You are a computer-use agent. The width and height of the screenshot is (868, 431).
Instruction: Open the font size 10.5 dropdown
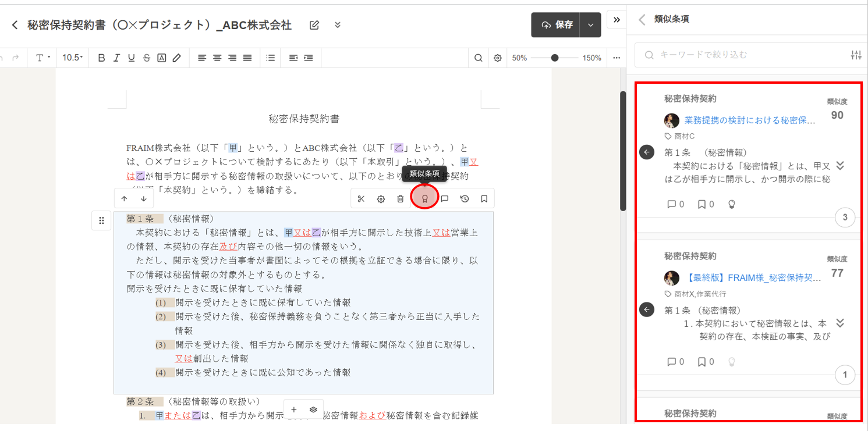click(x=73, y=58)
